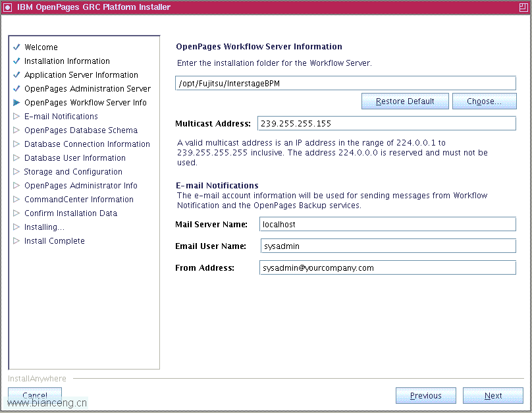Click the Multicast Address label
The width and height of the screenshot is (532, 413).
tap(213, 124)
